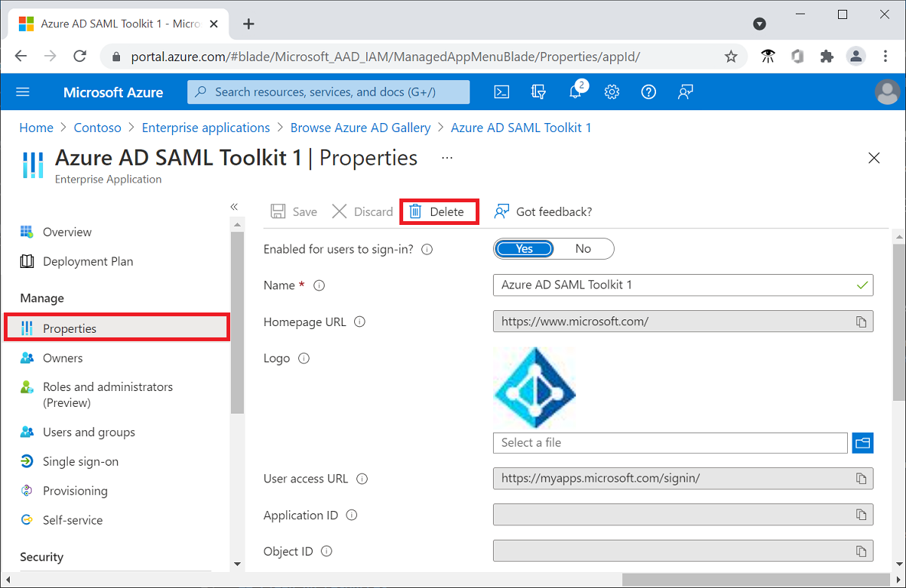Copy the Object ID value
Screen dimensions: 906x588
(x=861, y=551)
